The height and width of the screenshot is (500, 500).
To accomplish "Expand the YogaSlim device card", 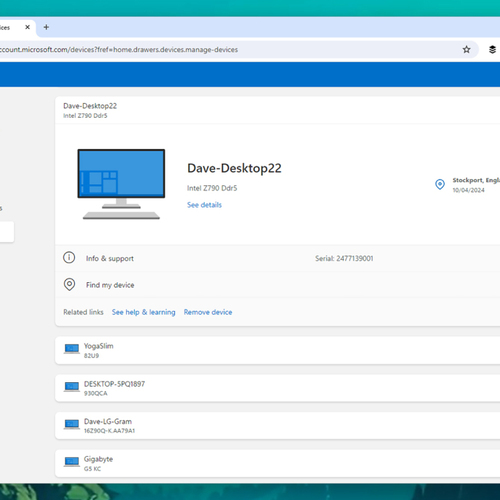I will pyautogui.click(x=277, y=350).
